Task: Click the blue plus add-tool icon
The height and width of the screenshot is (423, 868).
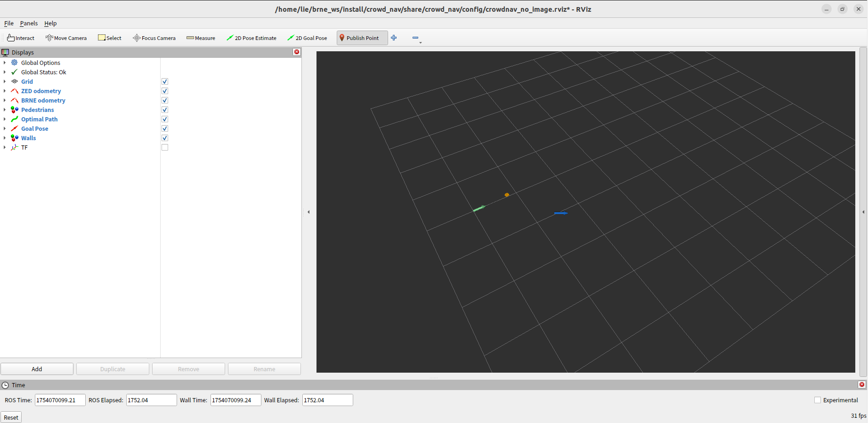Action: coord(394,38)
